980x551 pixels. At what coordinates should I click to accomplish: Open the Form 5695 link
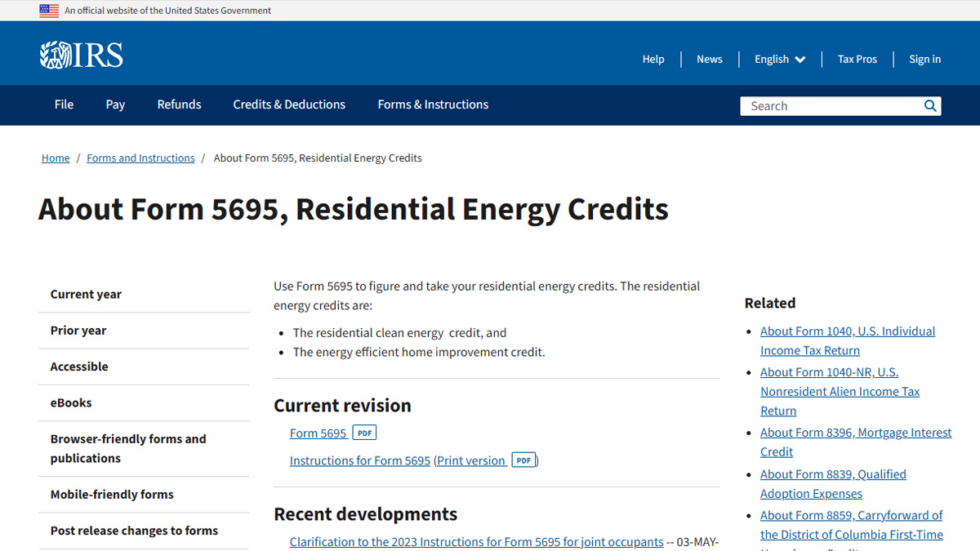(x=318, y=433)
